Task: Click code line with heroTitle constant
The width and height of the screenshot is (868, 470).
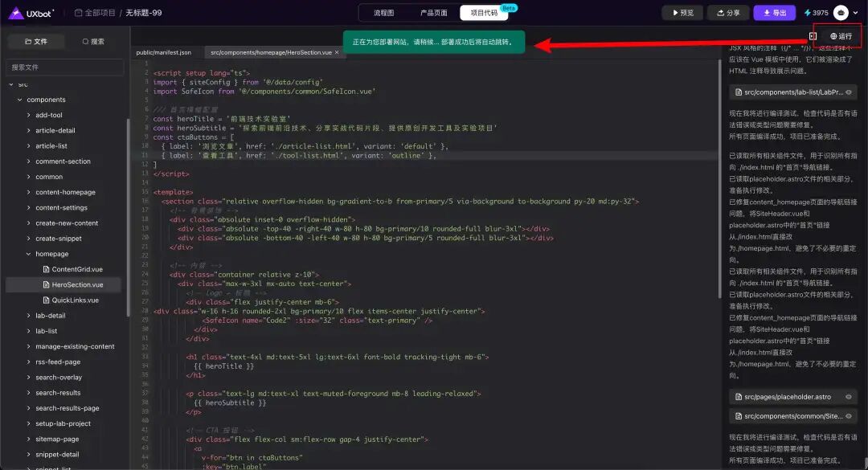Action: [222, 119]
